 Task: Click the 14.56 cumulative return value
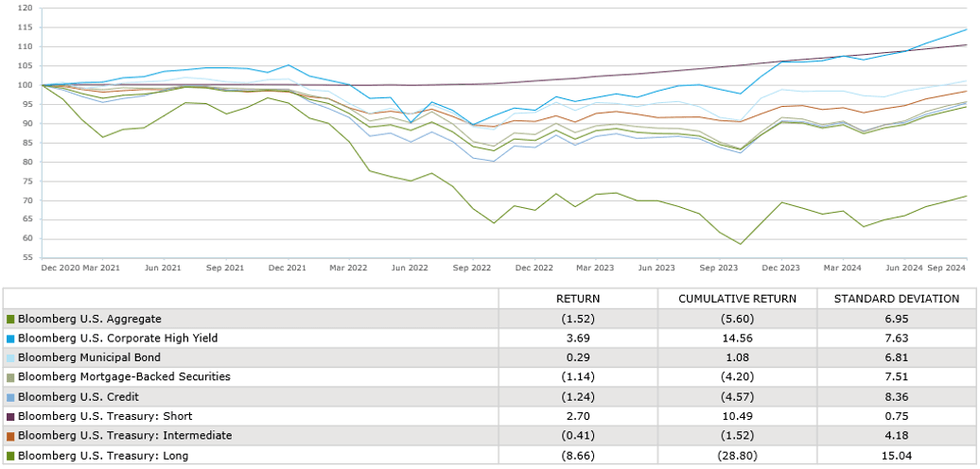pos(737,338)
